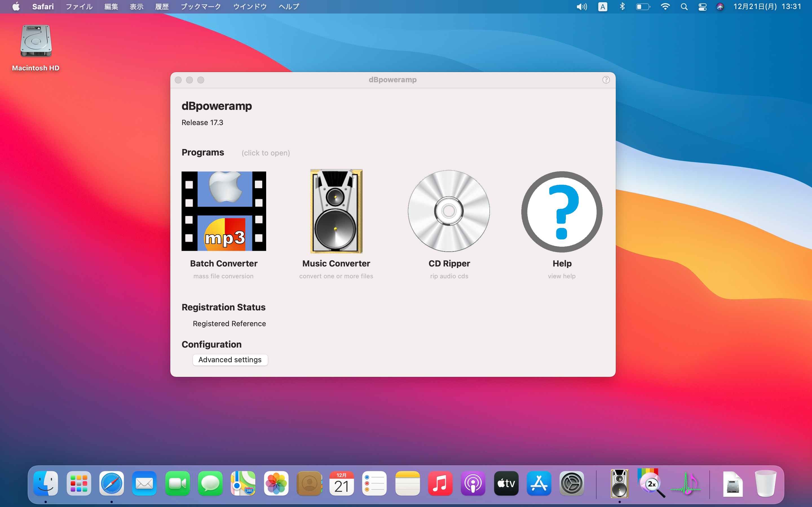Click the dBpoweramp speaker icon in Dock
This screenshot has width=812, height=507.
(x=619, y=483)
